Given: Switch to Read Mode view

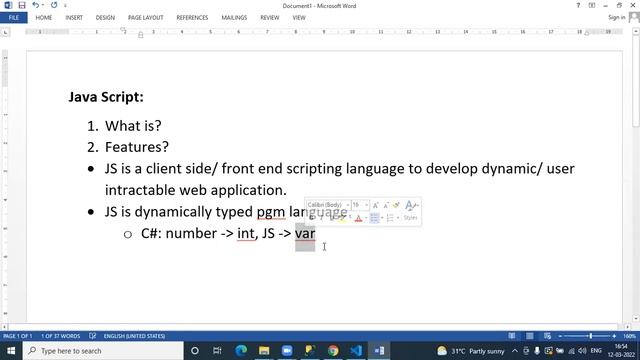Looking at the screenshot, I should click(511, 336).
